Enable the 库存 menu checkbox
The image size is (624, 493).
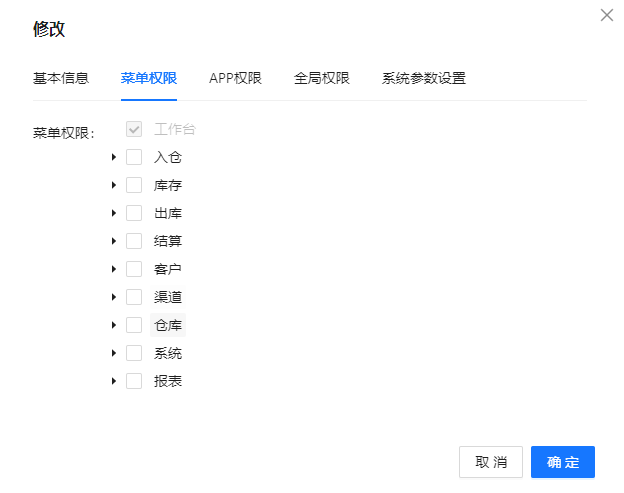tap(134, 185)
